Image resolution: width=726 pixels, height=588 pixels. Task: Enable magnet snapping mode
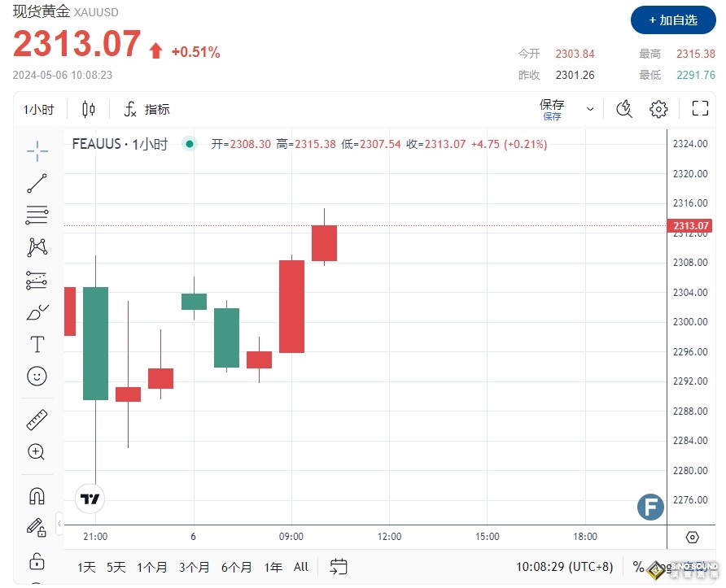[37, 495]
